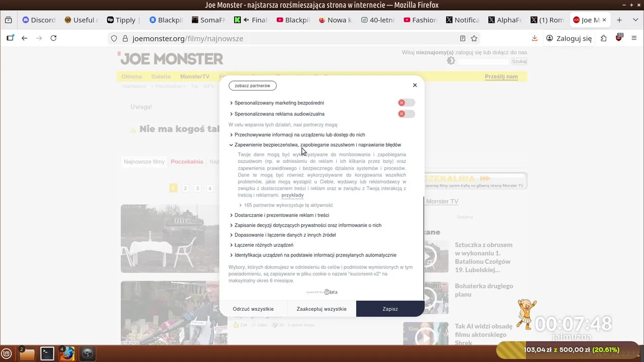
Task: Select the Poczekalnia films tab
Action: click(x=187, y=162)
